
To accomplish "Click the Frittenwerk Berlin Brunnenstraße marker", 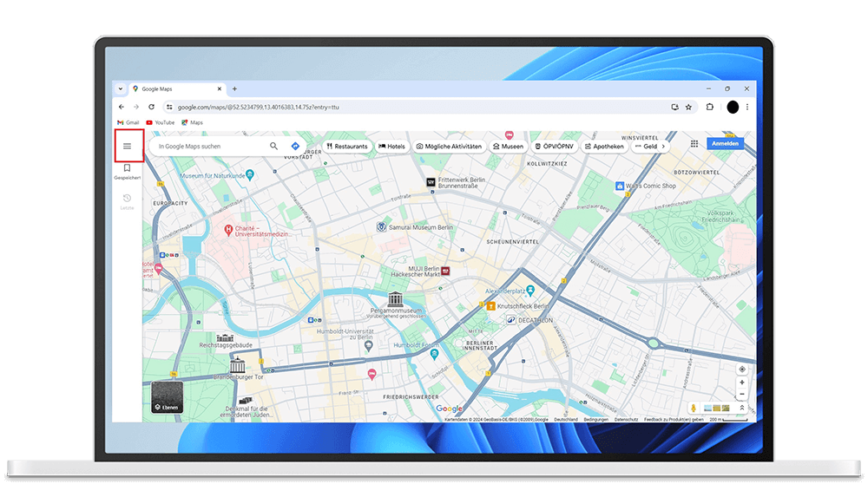I will 431,182.
